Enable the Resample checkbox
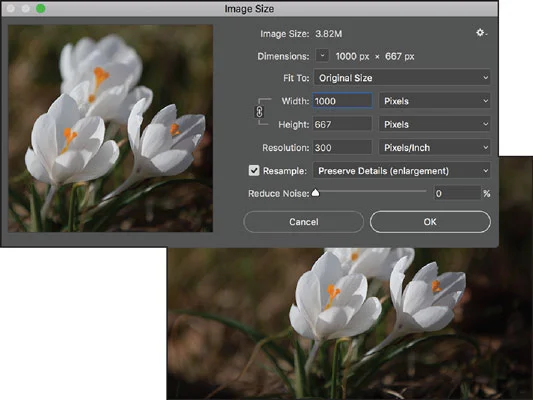Image resolution: width=533 pixels, height=400 pixels. (254, 171)
